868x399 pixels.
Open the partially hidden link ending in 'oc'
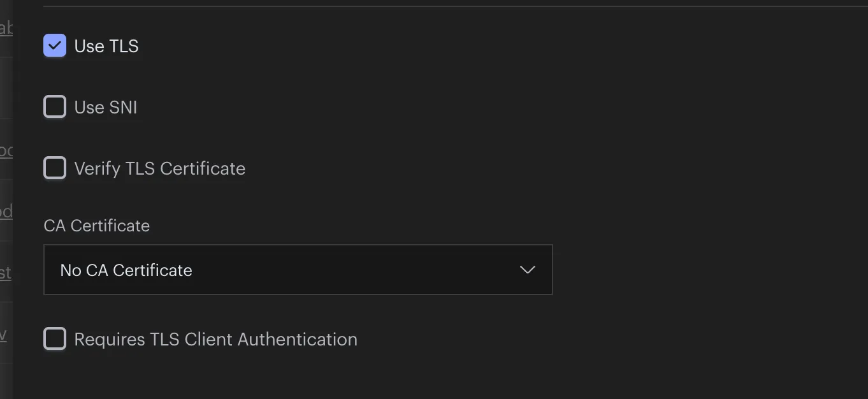pos(6,150)
